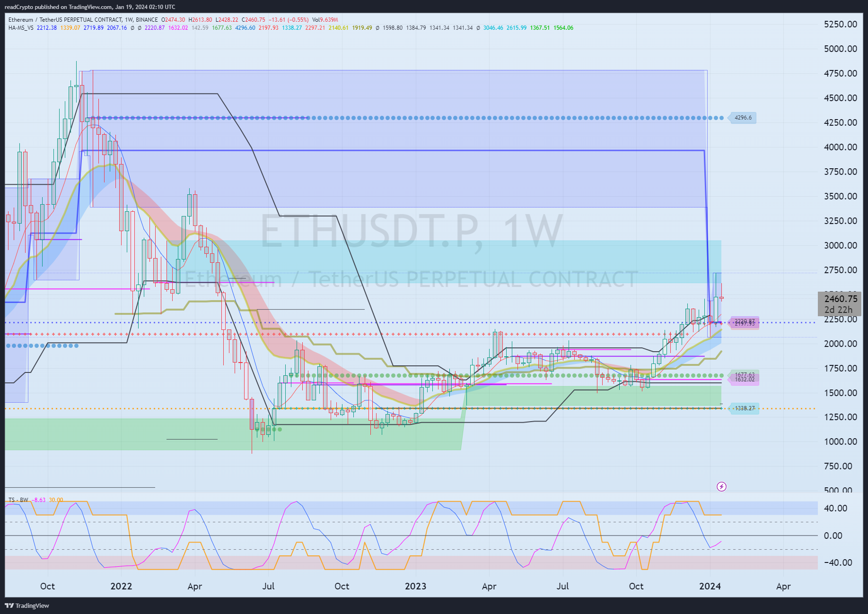The width and height of the screenshot is (868, 614).
Task: Click the 2023 time axis label
Action: [415, 586]
